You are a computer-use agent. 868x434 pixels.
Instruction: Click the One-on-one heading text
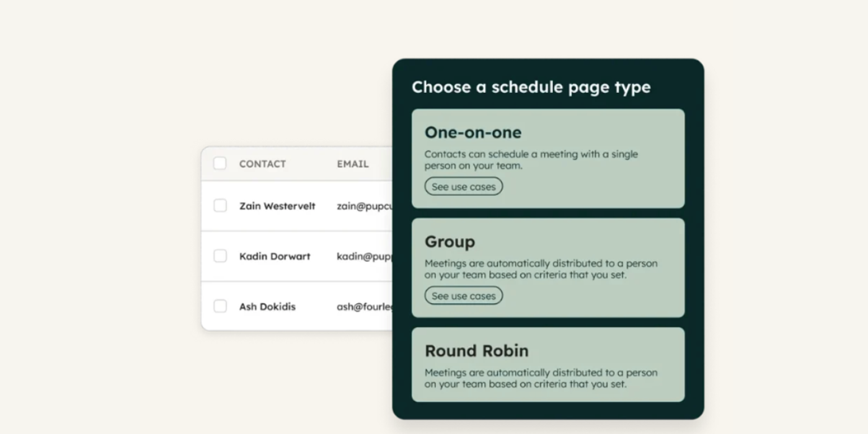point(473,132)
